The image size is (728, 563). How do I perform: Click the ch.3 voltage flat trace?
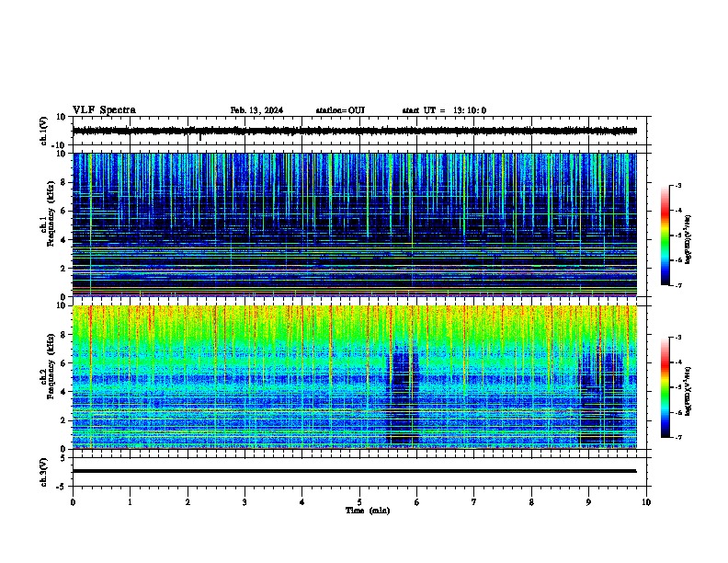pyautogui.click(x=354, y=471)
